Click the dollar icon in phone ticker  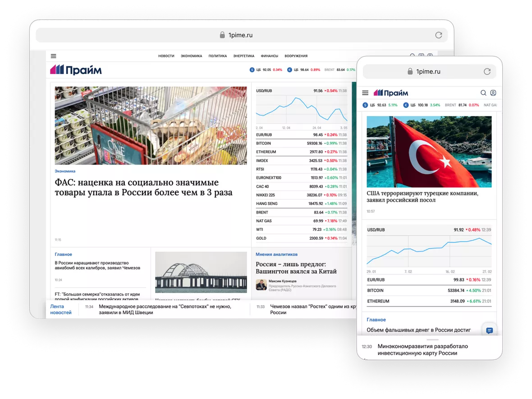click(365, 105)
